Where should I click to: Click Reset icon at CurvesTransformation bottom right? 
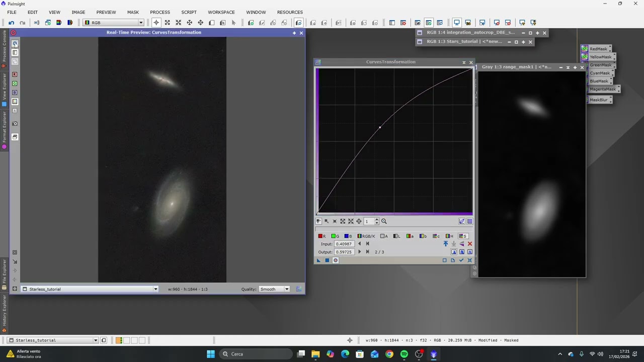[x=469, y=260]
